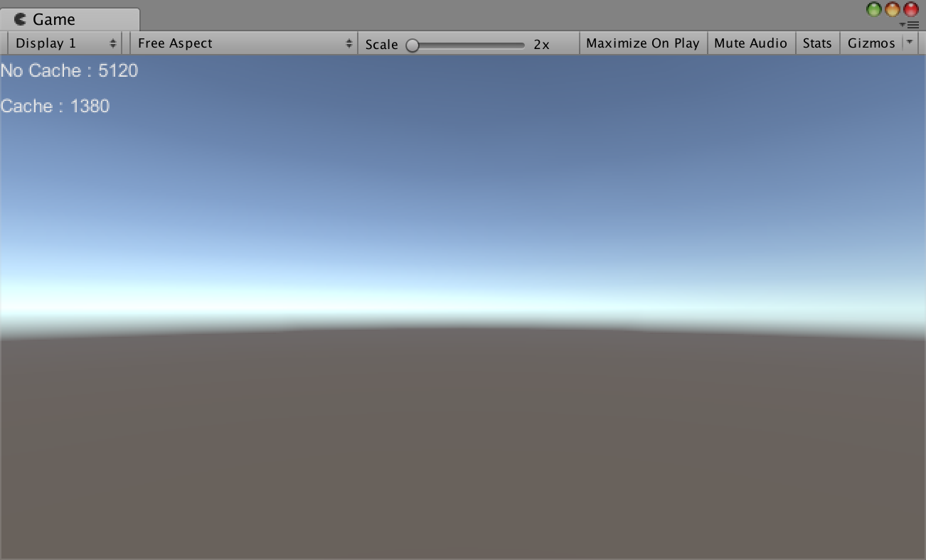Screen dimensions: 926x560
Task: Open the Free Aspect dropdown
Action: [x=244, y=43]
